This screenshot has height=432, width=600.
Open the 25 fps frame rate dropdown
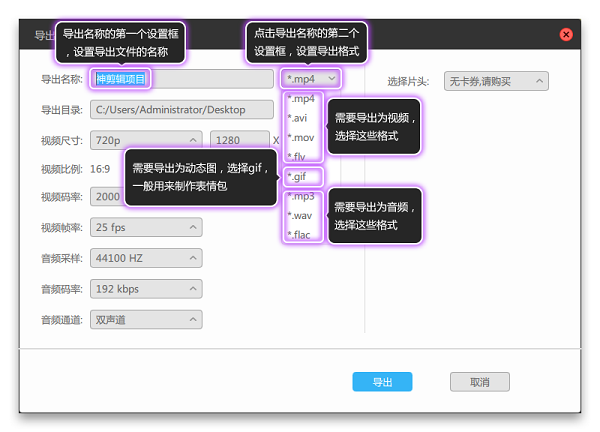point(145,228)
